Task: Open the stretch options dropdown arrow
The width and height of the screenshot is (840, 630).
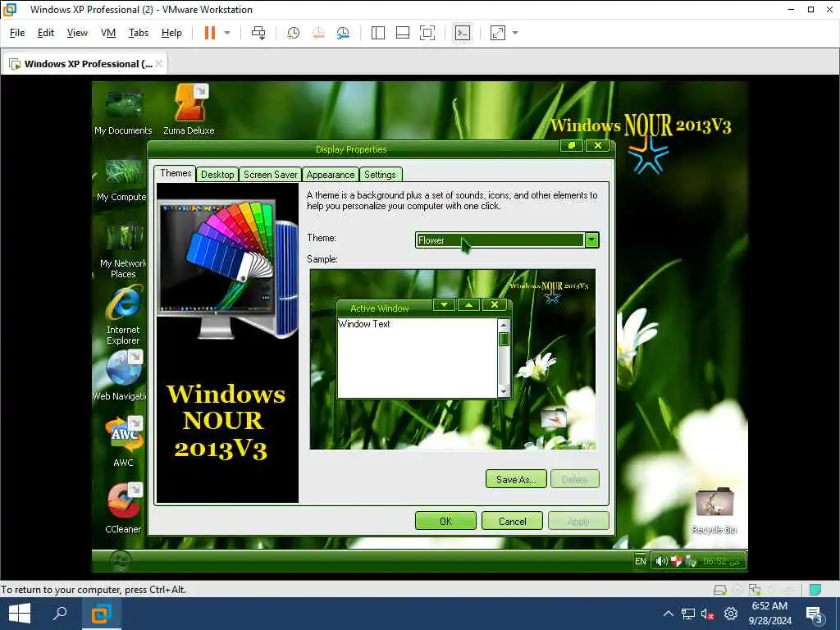Action: click(515, 33)
